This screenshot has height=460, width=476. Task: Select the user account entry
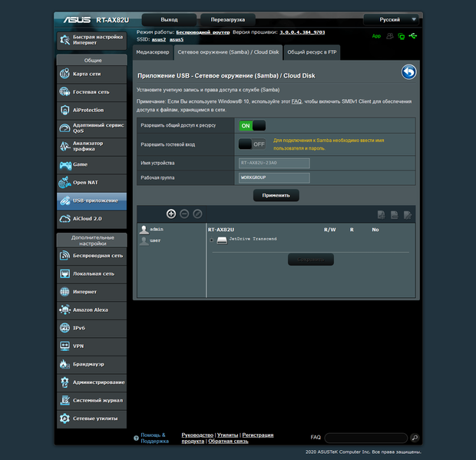point(150,241)
